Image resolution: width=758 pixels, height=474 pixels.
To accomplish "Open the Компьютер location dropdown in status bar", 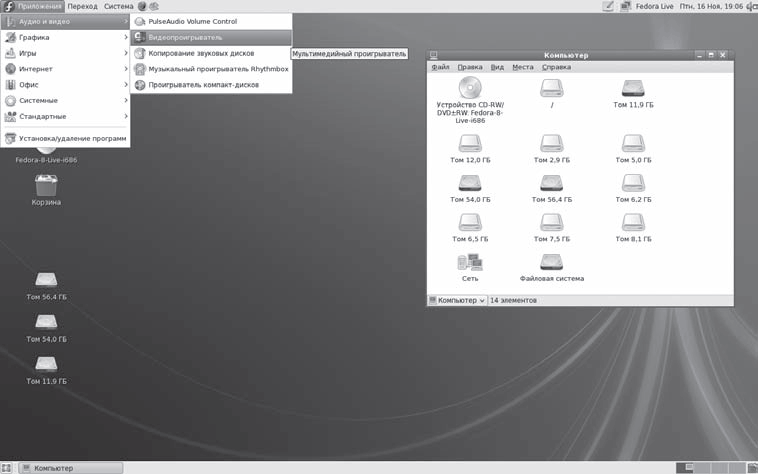I will click(458, 300).
